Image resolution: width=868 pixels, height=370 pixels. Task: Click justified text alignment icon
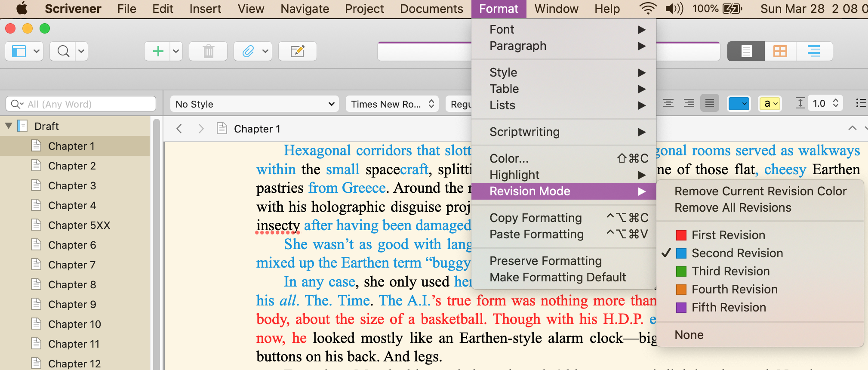pyautogui.click(x=710, y=103)
